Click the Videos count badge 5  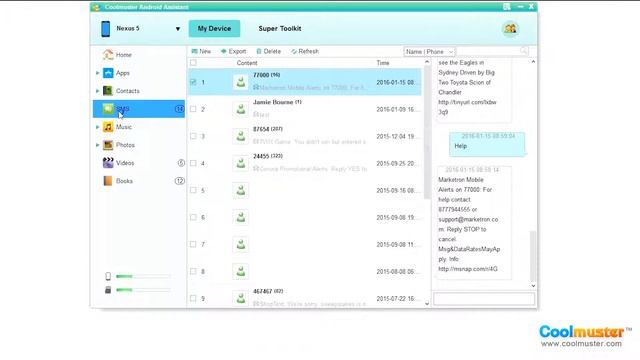pyautogui.click(x=181, y=163)
